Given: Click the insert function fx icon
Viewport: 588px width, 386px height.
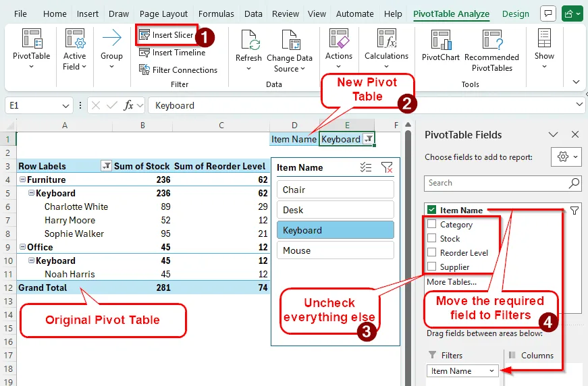Looking at the screenshot, I should point(129,106).
